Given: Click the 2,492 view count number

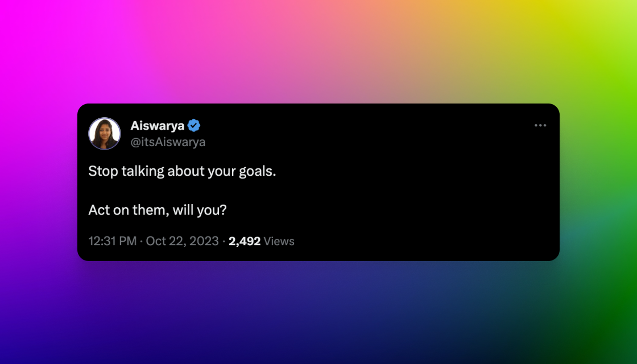Looking at the screenshot, I should 245,241.
